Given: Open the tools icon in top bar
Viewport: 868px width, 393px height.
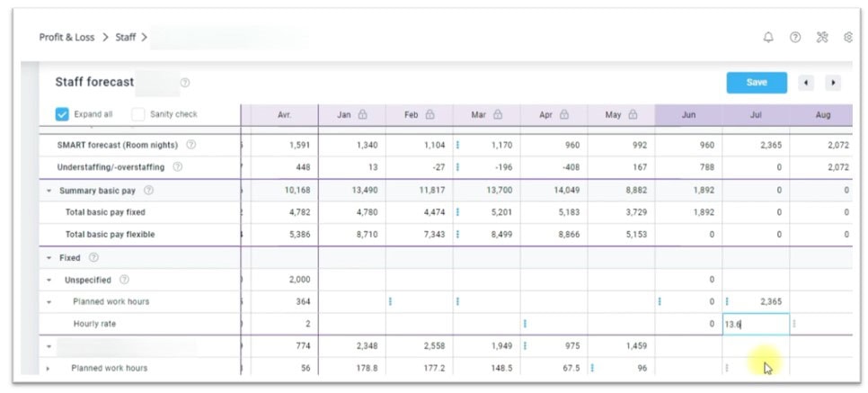Looking at the screenshot, I should (822, 37).
